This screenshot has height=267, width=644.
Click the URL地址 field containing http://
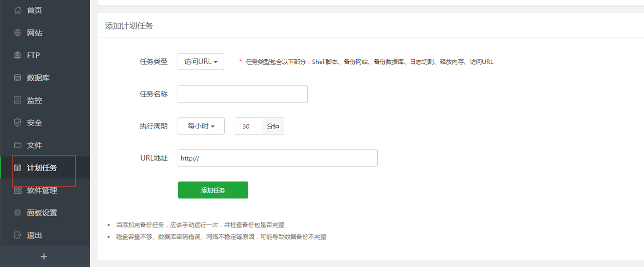click(x=278, y=158)
